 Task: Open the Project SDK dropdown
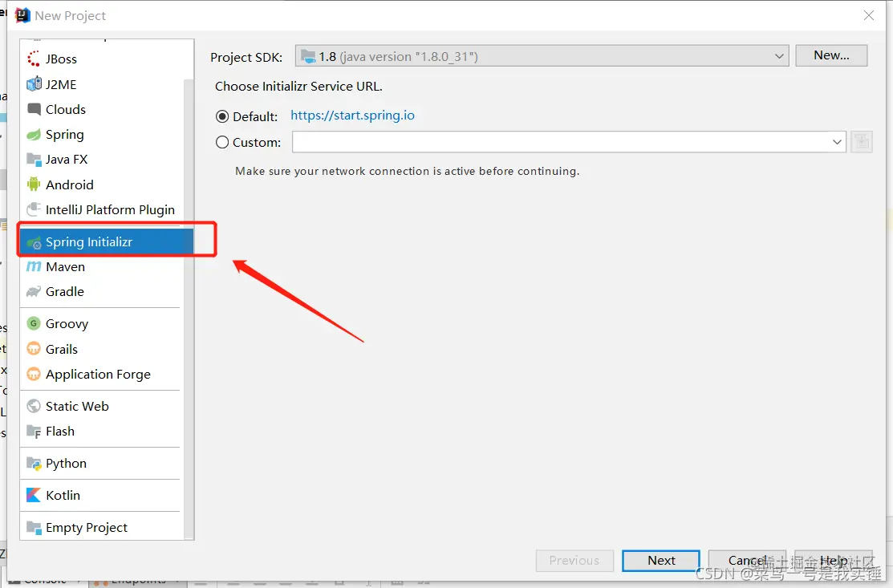542,56
